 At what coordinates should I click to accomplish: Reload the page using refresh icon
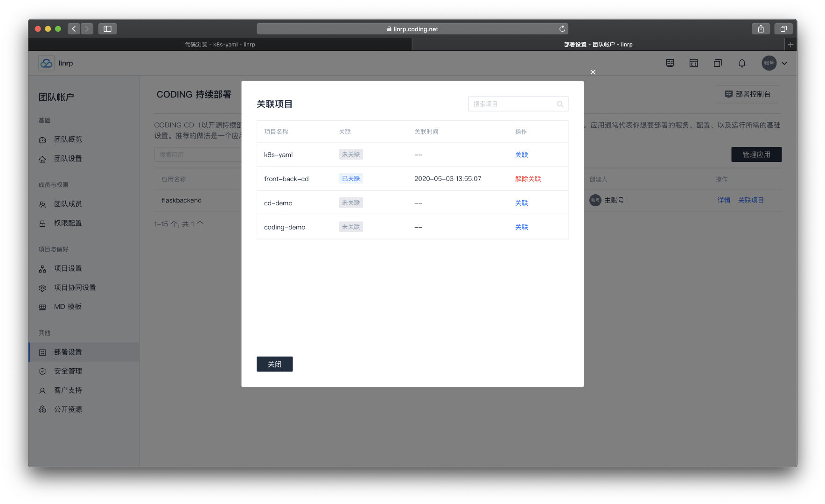coord(562,29)
